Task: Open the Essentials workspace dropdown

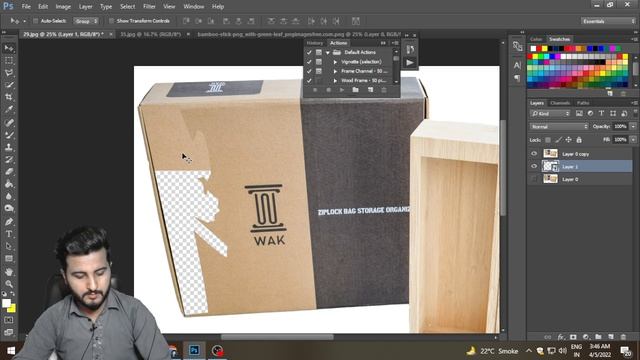Action: [x=608, y=21]
